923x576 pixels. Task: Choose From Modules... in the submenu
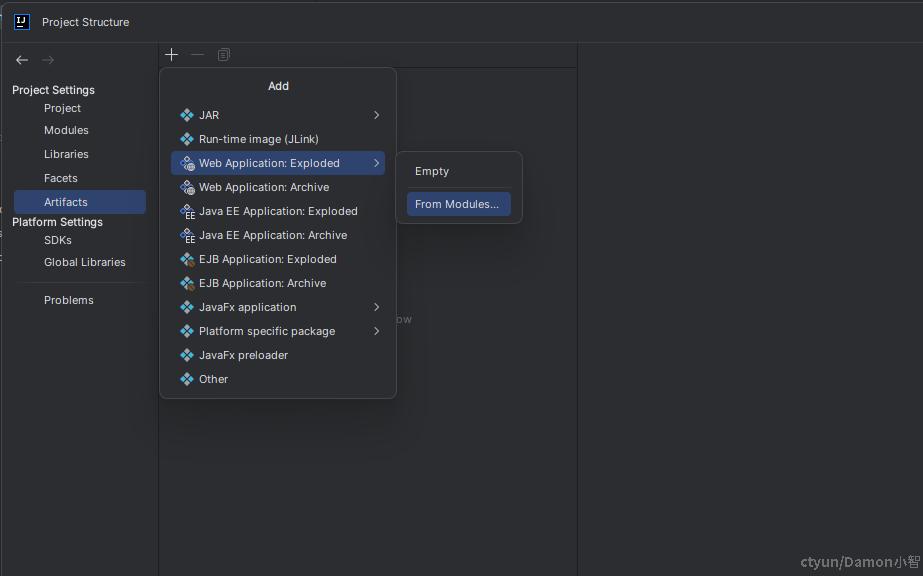459,204
